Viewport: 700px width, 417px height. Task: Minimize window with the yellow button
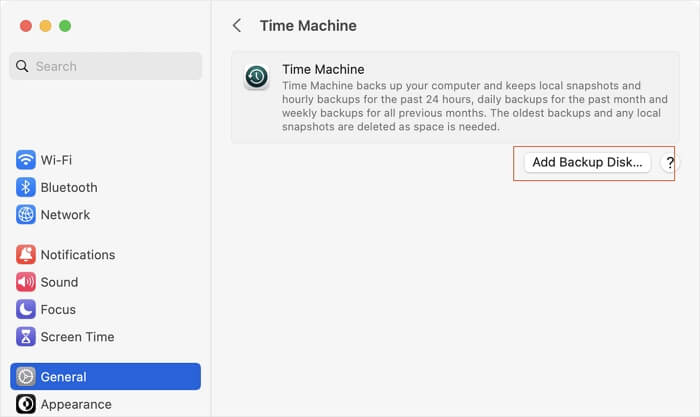pos(45,26)
